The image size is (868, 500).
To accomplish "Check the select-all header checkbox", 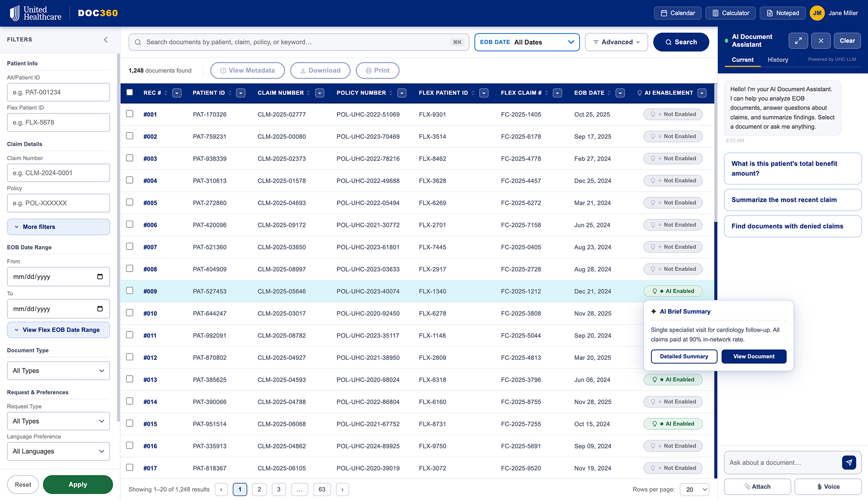I will pos(130,92).
